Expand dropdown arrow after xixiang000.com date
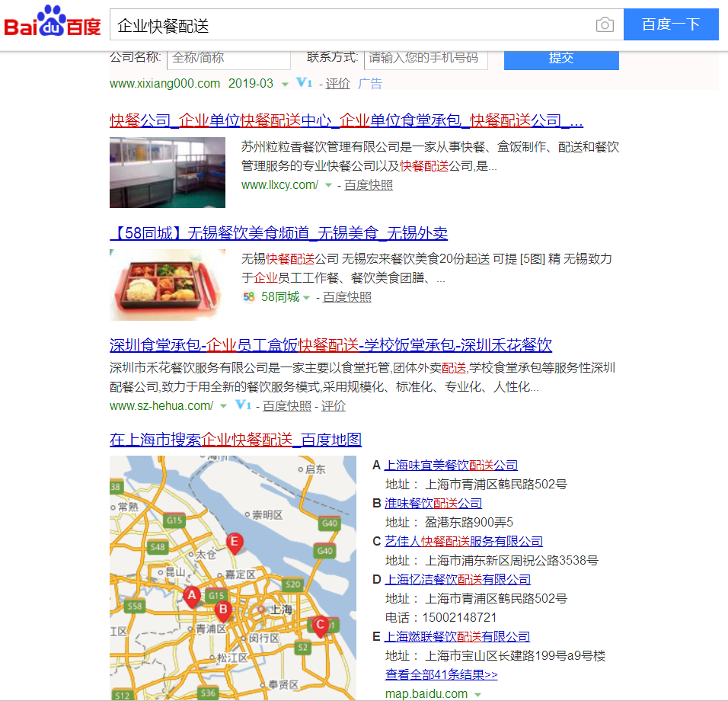 click(x=285, y=84)
